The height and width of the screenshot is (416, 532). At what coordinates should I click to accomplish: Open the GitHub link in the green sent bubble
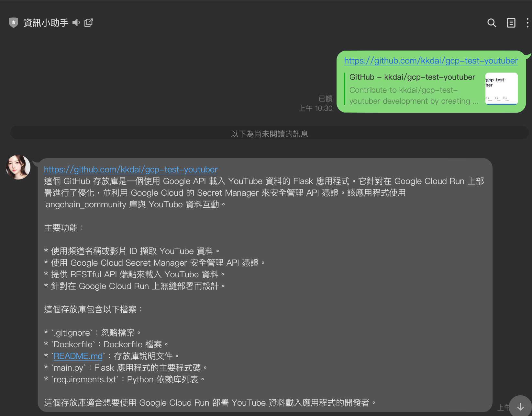431,61
